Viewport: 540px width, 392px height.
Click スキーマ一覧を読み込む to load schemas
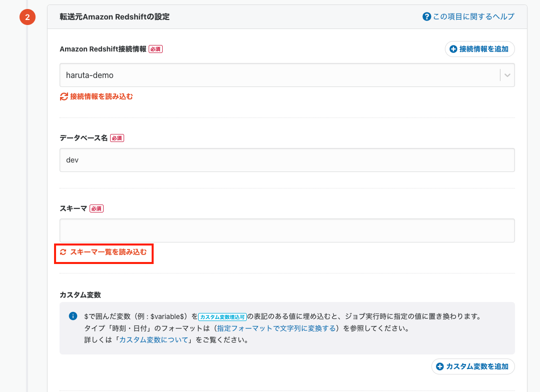coord(104,253)
